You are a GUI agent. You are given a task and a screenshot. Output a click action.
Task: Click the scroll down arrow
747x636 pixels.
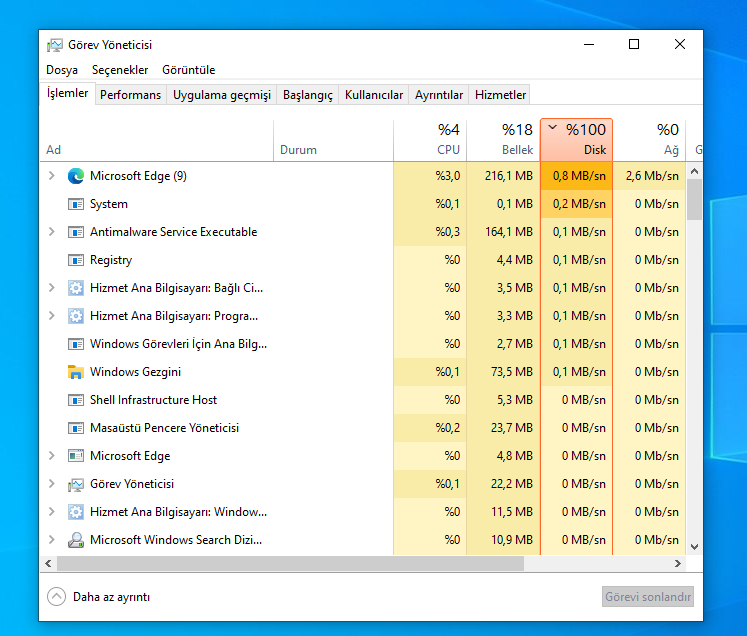pos(695,547)
